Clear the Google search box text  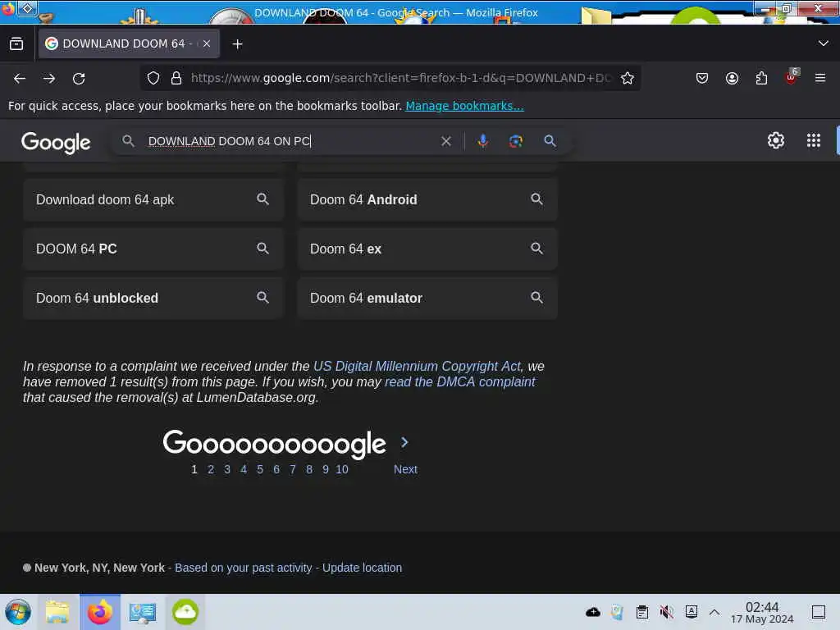(x=445, y=141)
